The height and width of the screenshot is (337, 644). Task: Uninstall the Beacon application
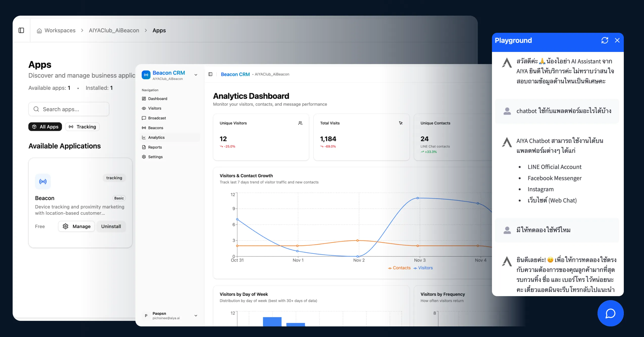coord(111,226)
